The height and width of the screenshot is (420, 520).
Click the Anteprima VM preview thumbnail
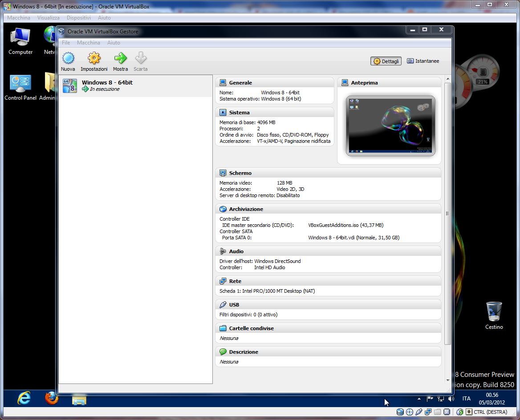pos(390,126)
